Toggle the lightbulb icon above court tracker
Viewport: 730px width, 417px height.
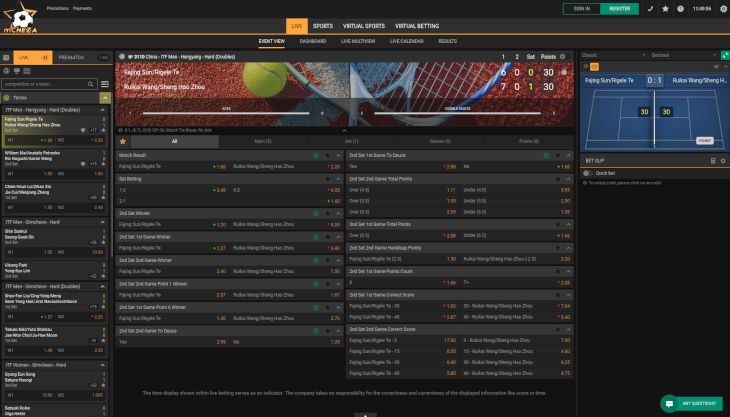pos(586,67)
